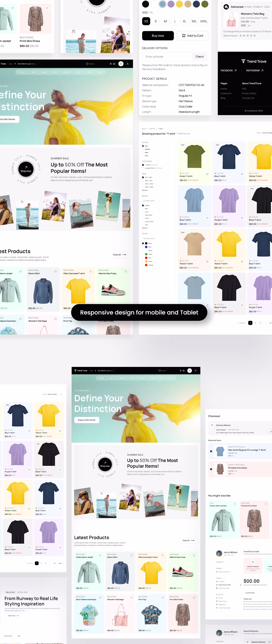Click the arrow icon next to INSTAGRAM in the footer

coord(262,70)
